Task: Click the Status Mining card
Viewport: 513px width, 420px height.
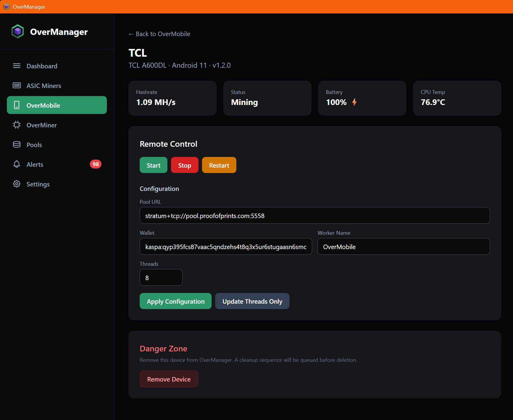Action: [x=267, y=98]
